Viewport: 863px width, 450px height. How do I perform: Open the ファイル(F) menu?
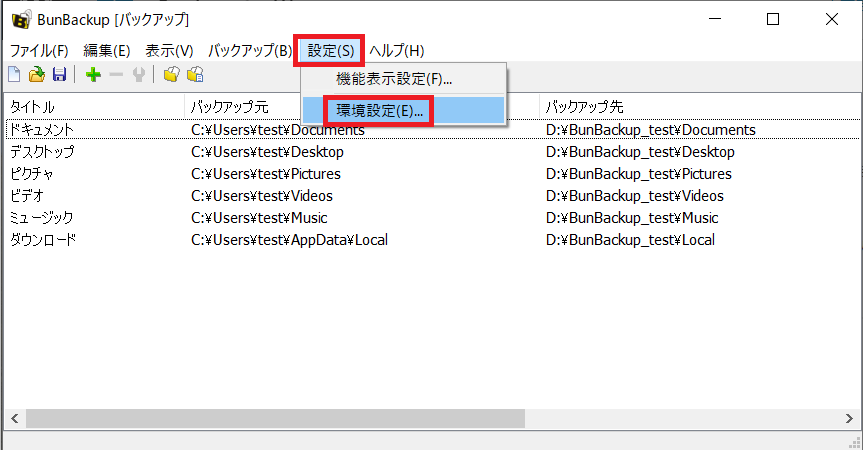pos(39,51)
